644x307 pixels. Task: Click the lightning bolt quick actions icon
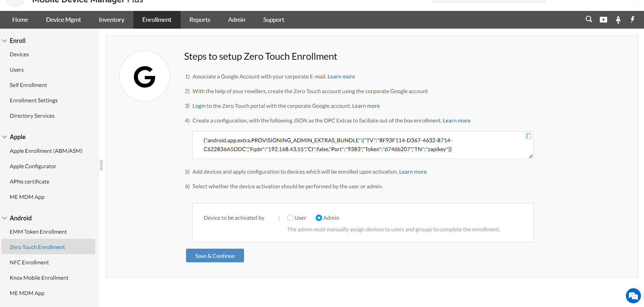[632, 19]
